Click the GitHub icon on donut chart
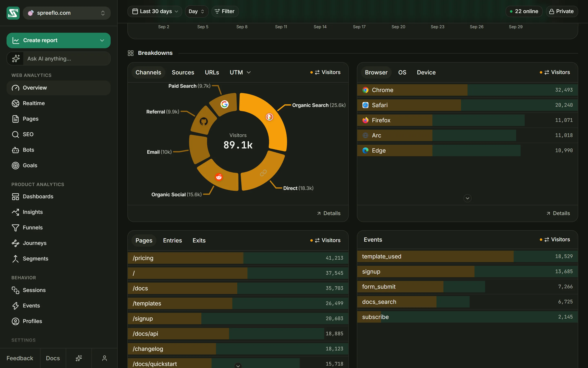The image size is (588, 368). [x=204, y=121]
